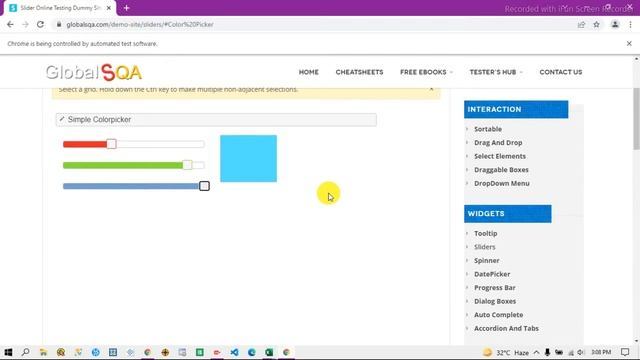Screen dimensions: 640x360
Task: Click the GlobalSQA logo
Action: [93, 73]
